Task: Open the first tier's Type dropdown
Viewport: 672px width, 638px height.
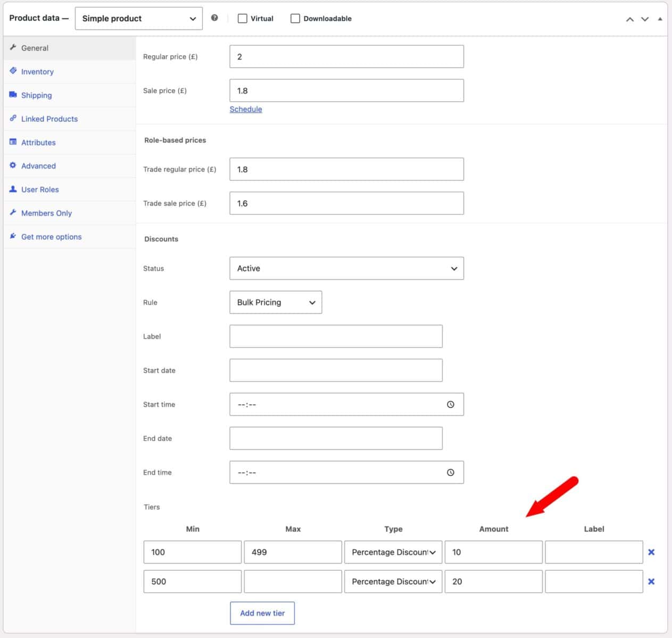Action: click(x=393, y=552)
